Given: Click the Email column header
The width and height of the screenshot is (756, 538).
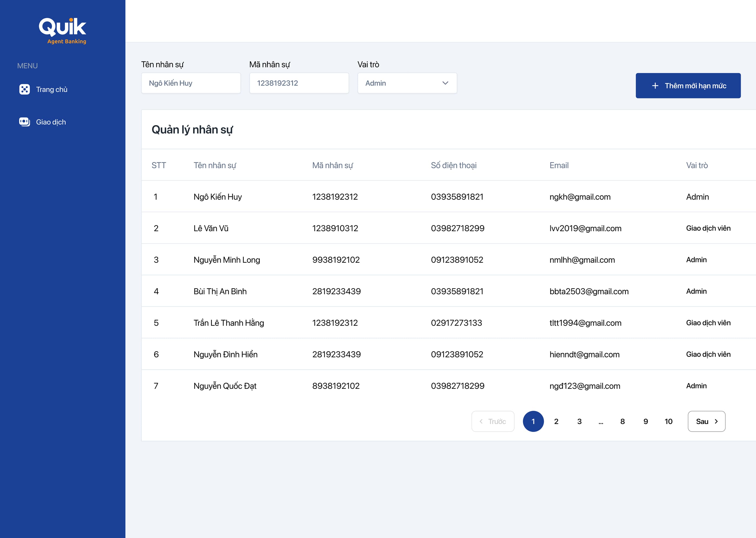Looking at the screenshot, I should (x=559, y=165).
